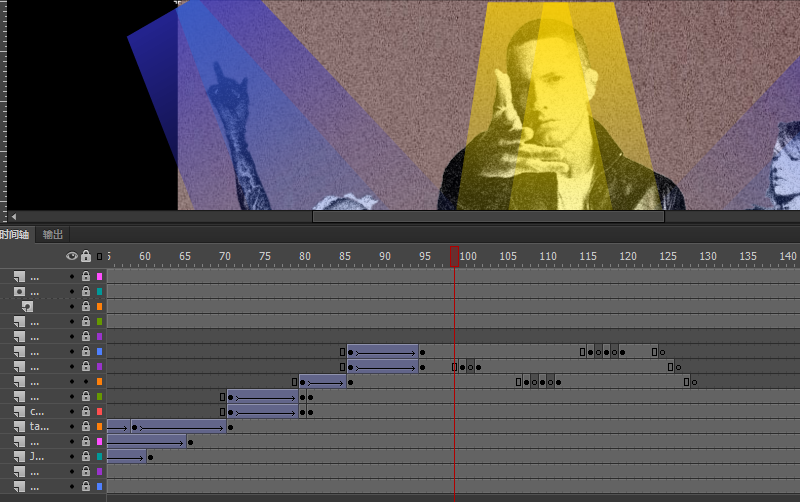800x502 pixels.
Task: Hide the ta... layer using its visibility dot
Action: coord(72,426)
